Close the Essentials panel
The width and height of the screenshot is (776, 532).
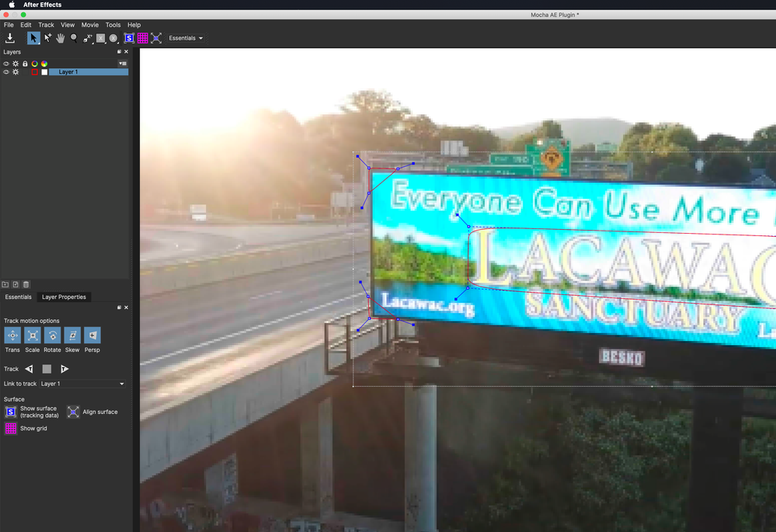pos(126,308)
